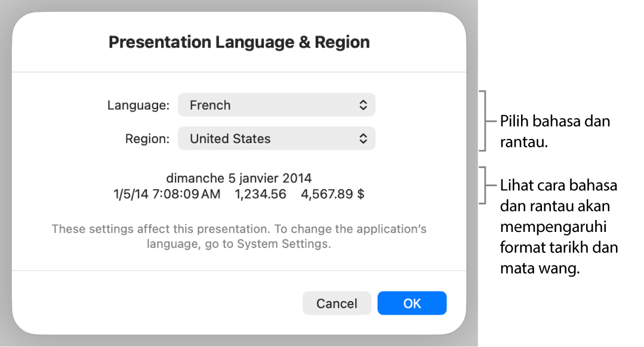Open the Region dropdown showing United States

(277, 138)
